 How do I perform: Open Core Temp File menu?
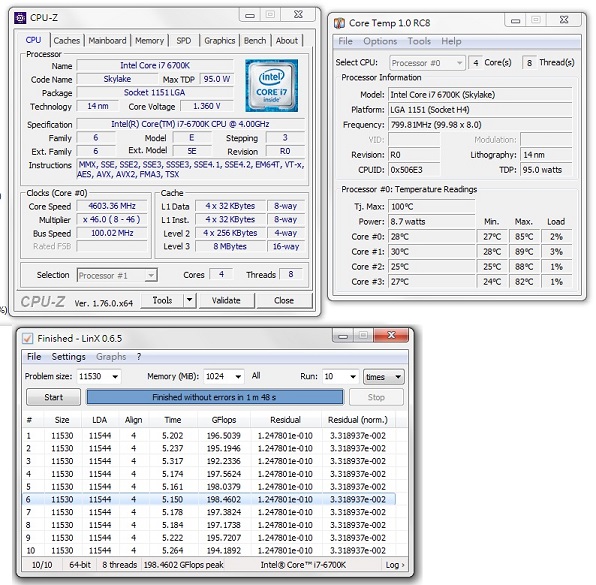coord(345,41)
